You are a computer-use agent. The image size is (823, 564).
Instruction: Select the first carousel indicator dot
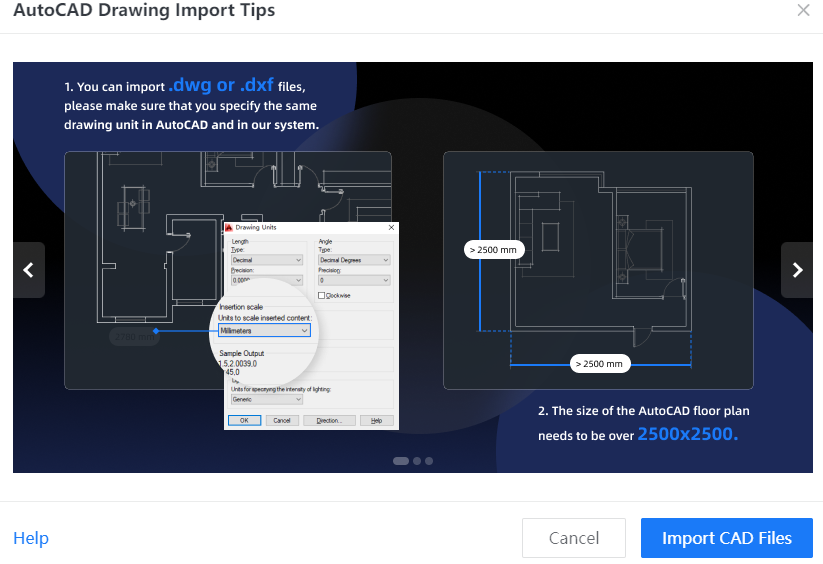pyautogui.click(x=401, y=461)
